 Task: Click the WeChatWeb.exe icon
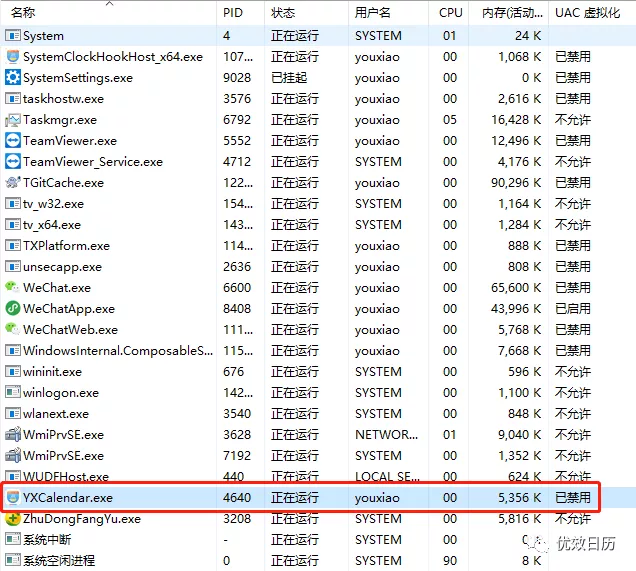(x=13, y=329)
